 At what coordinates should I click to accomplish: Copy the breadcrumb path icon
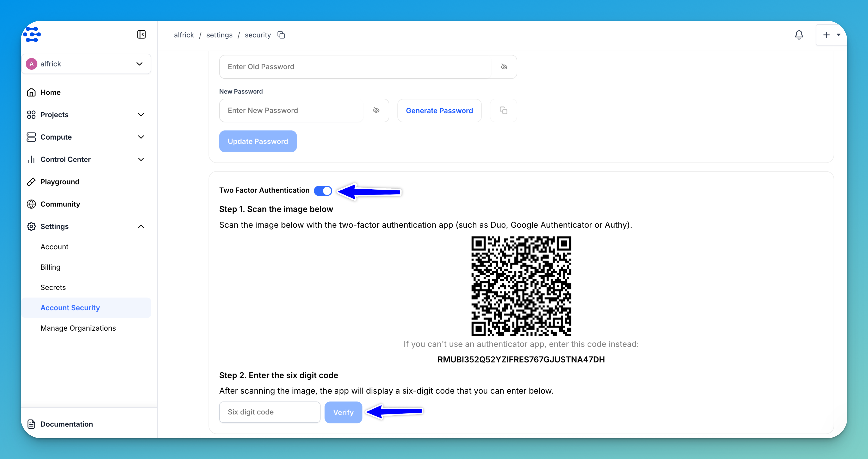[x=281, y=35]
